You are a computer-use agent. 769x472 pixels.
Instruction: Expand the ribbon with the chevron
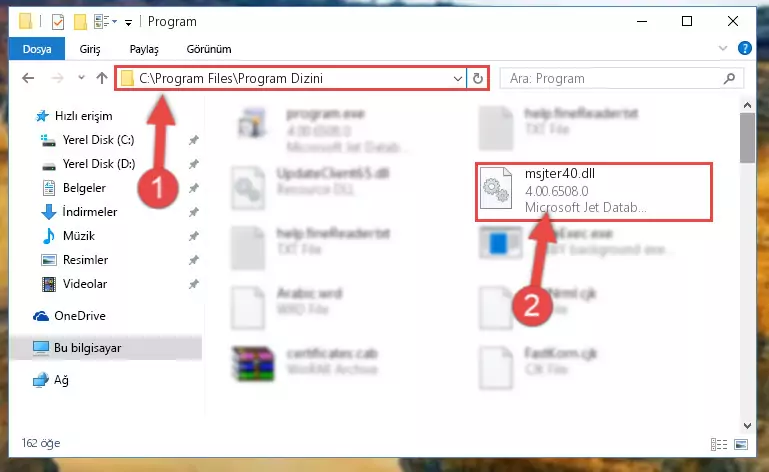click(x=723, y=48)
